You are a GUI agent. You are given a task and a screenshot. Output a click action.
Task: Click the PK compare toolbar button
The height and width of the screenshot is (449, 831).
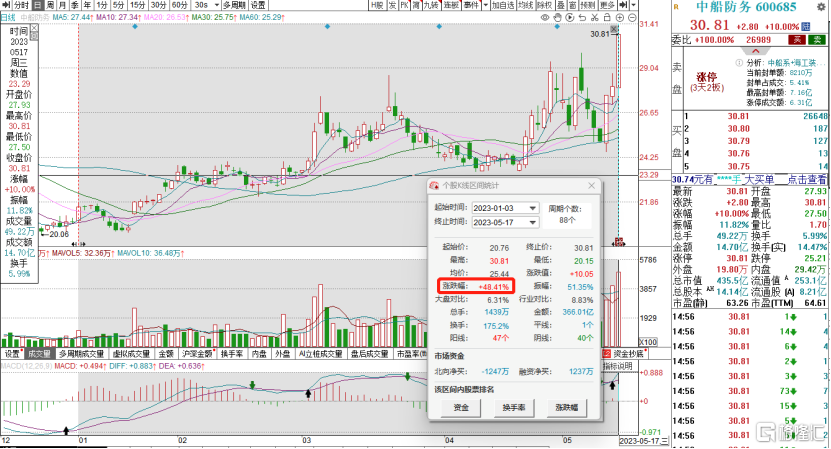404,5
